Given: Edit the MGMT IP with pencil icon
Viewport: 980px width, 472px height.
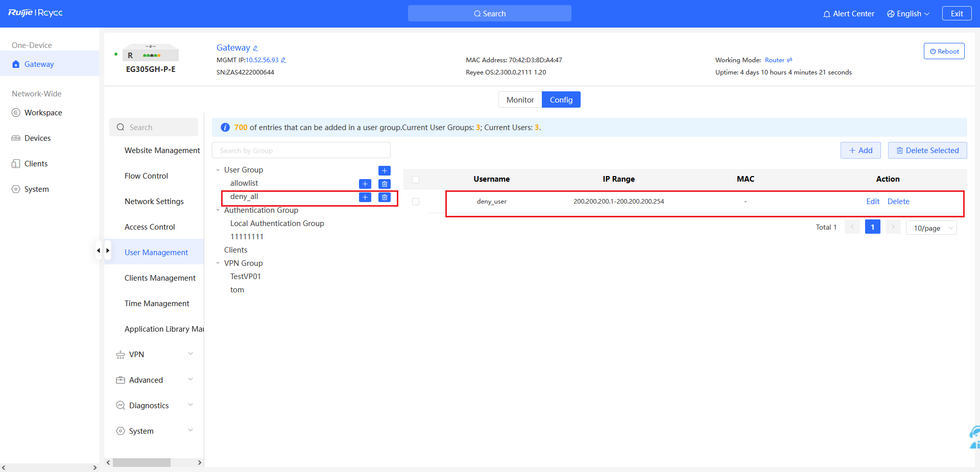Looking at the screenshot, I should click(x=283, y=60).
